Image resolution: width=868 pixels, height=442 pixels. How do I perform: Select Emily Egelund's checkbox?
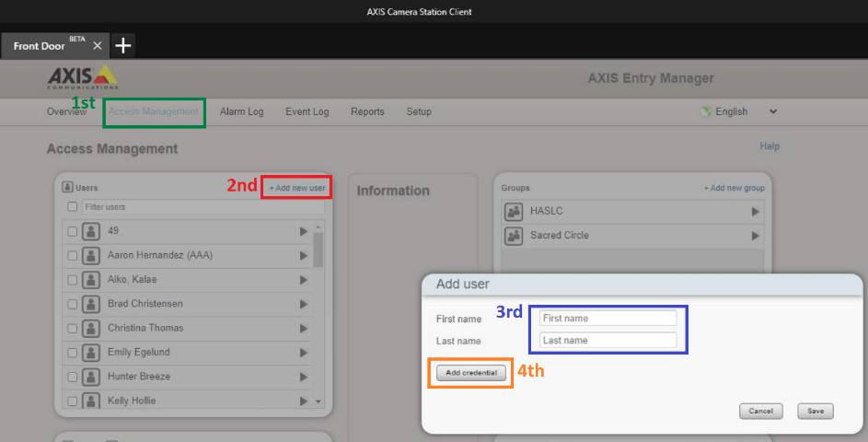click(72, 354)
